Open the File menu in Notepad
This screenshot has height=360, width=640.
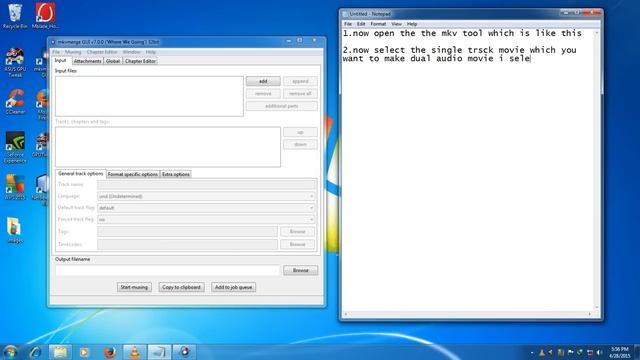tap(348, 24)
